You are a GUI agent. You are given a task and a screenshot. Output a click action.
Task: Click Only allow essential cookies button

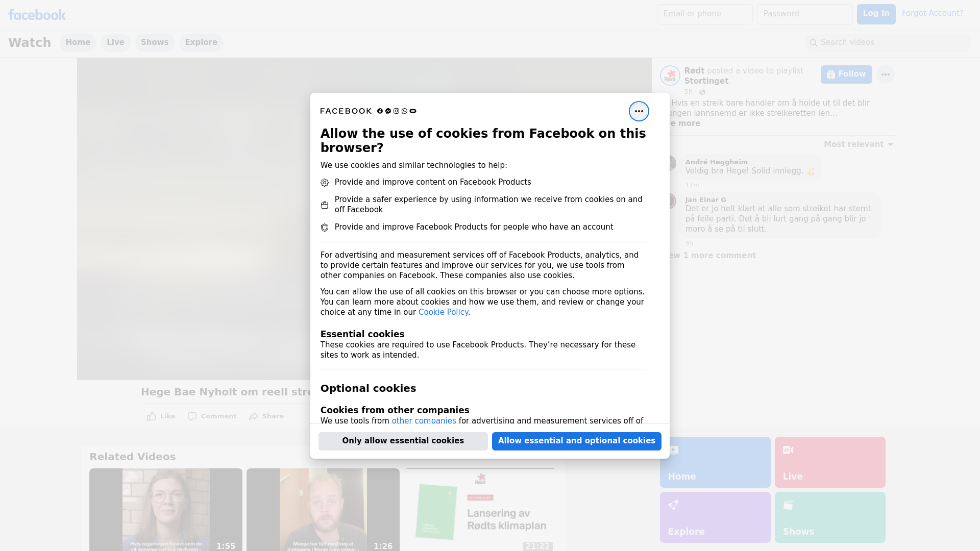403,441
